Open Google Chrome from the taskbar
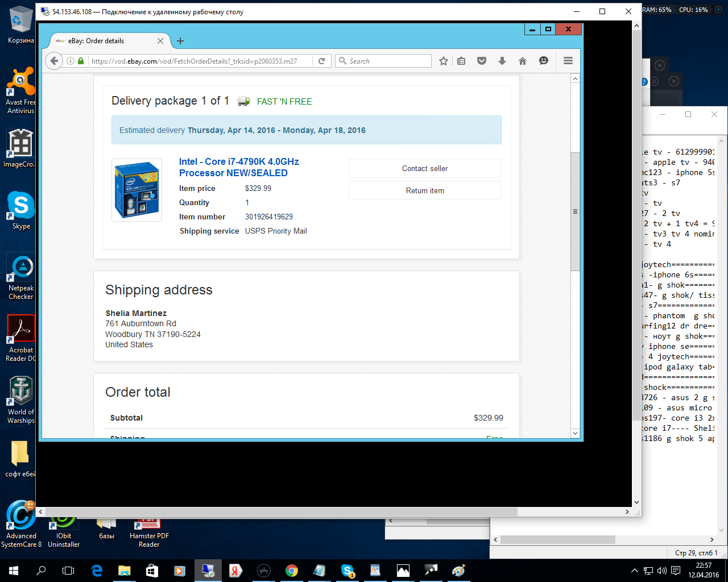This screenshot has height=582, width=728. click(291, 571)
